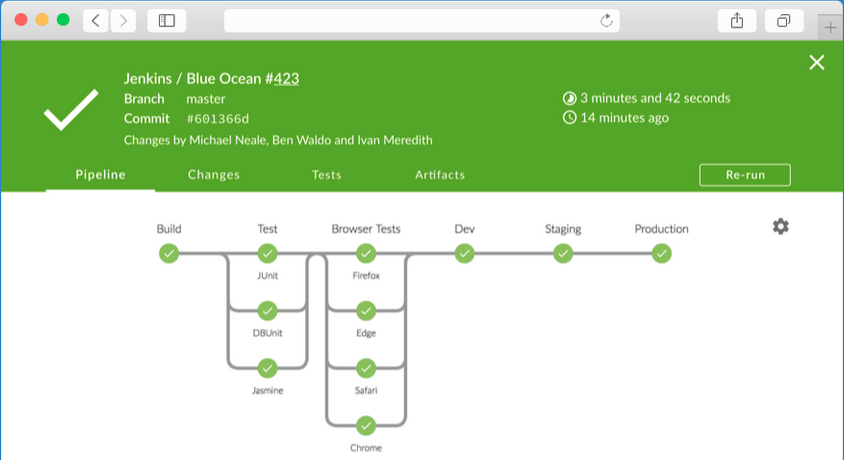
Task: Switch to the Pipeline tab
Action: tap(101, 174)
